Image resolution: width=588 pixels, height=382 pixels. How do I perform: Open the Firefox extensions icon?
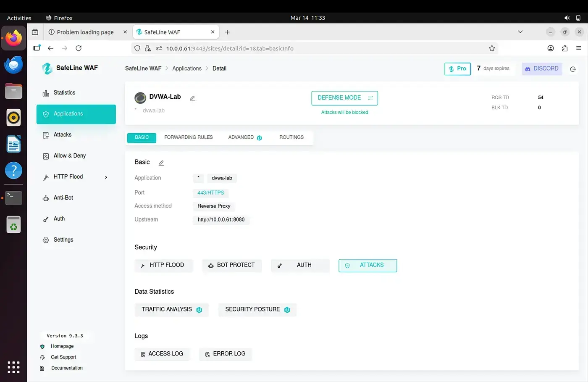point(564,48)
